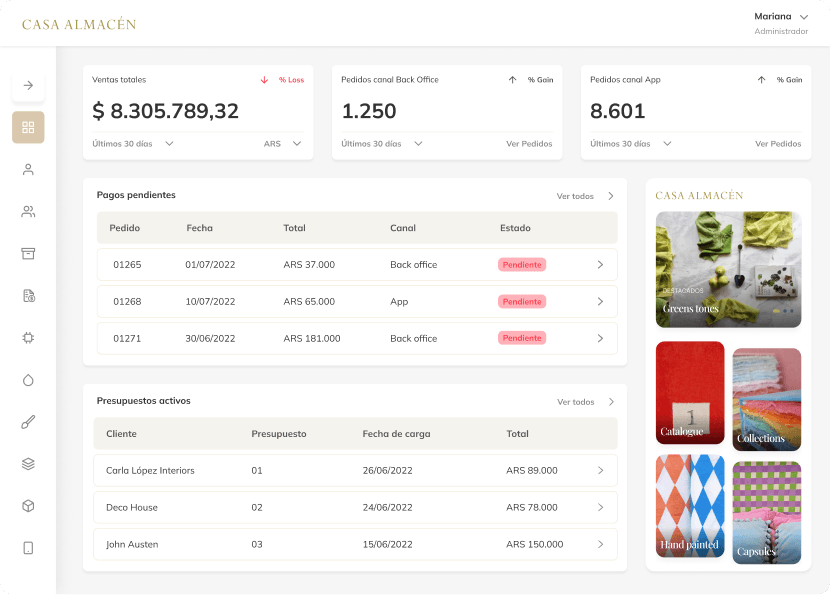Viewport: 830px width, 595px height.
Task: Click Ver Pedidos on Back Office card
Action: click(x=529, y=144)
